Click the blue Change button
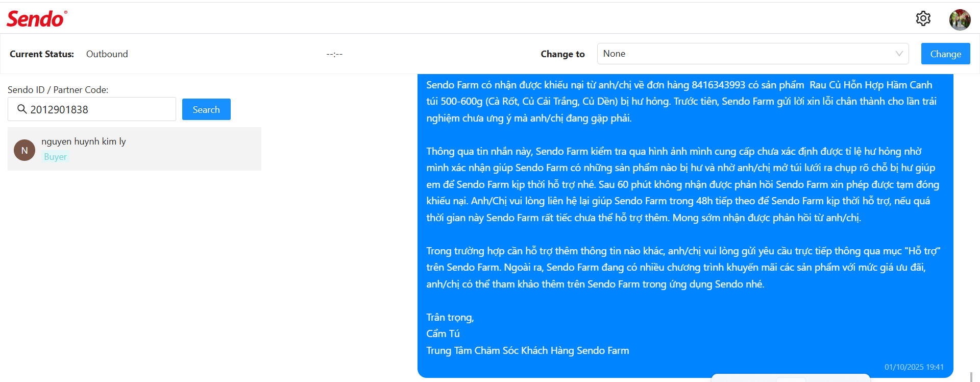 pyautogui.click(x=945, y=54)
